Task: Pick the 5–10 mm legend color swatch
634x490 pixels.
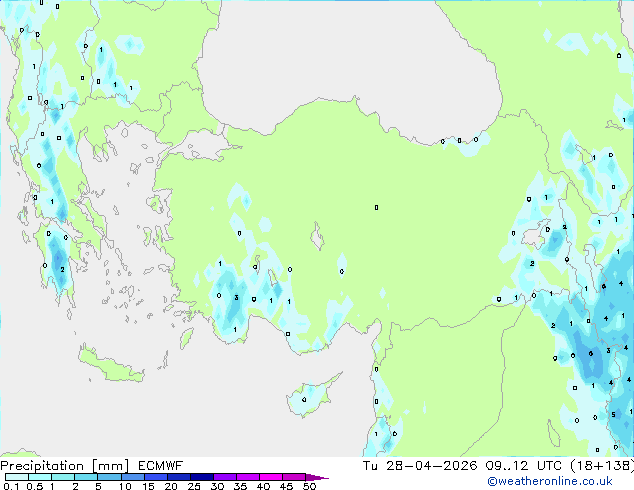Action: click(x=109, y=477)
